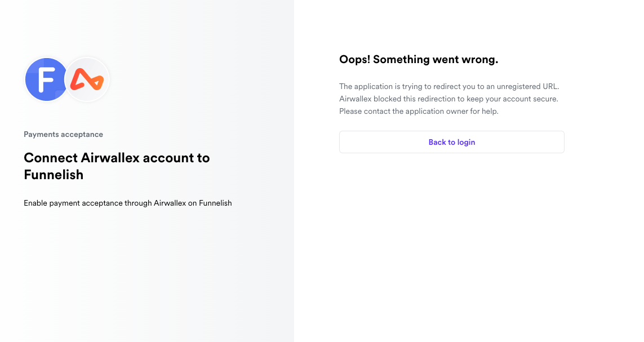Click the orange Airwallex logo icon

pyautogui.click(x=87, y=81)
